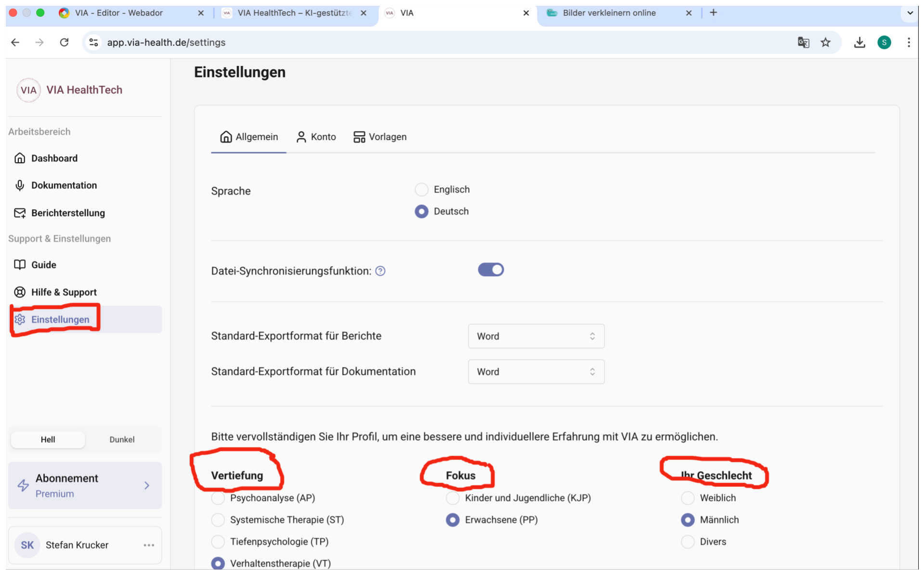Select the Englisch language radio button
The width and height of the screenshot is (924, 575).
click(422, 190)
